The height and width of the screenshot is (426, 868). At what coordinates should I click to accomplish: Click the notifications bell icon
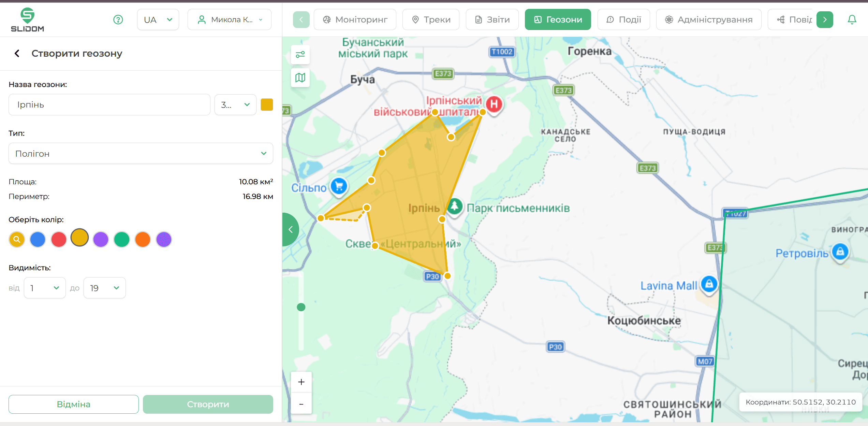852,20
